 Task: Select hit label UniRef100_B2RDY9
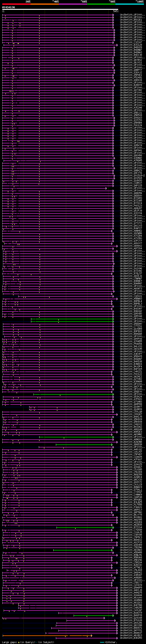[131, 85]
